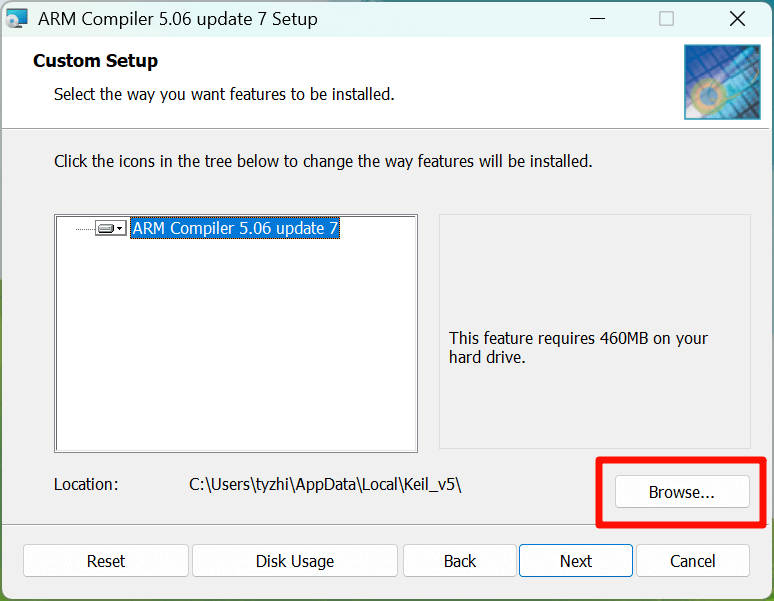This screenshot has width=774, height=601.
Task: Open Disk Usage details
Action: [294, 561]
